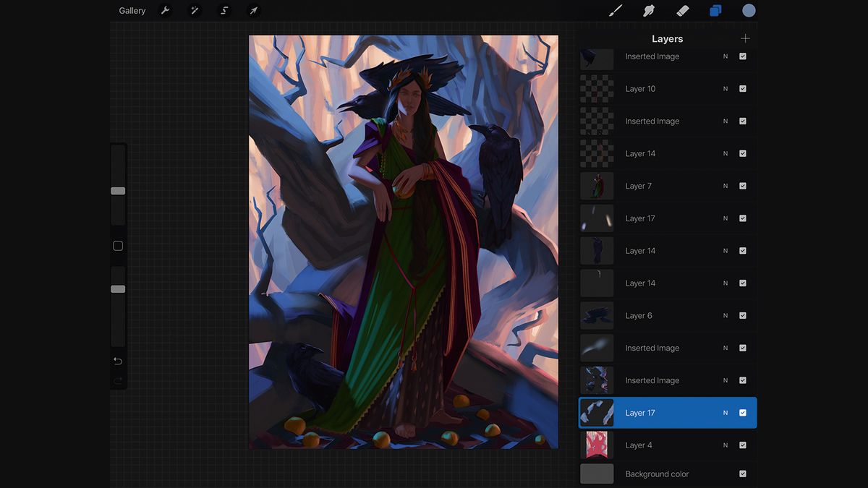This screenshot has height=488, width=868.
Task: Disable visibility for Layer 10
Action: [742, 88]
